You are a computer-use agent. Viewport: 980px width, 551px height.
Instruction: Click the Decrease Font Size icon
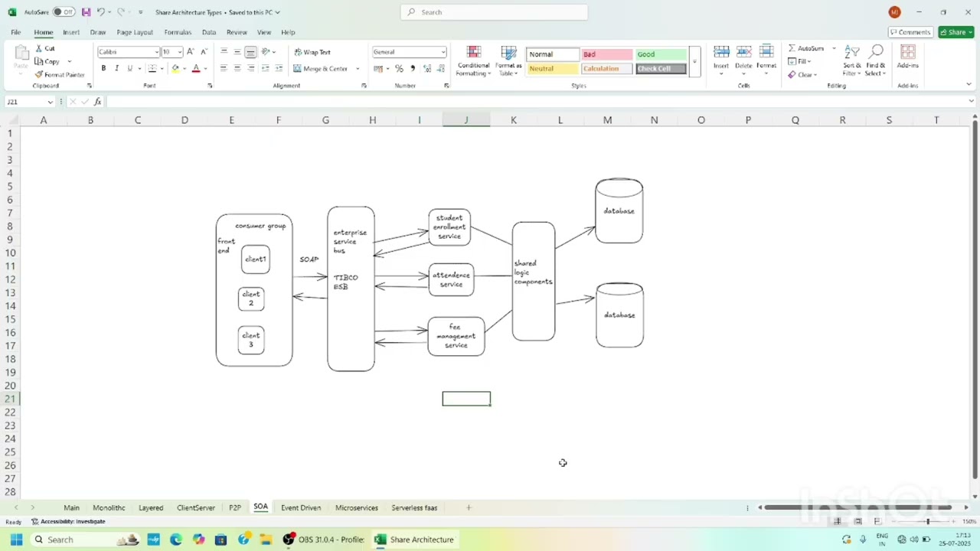[204, 52]
